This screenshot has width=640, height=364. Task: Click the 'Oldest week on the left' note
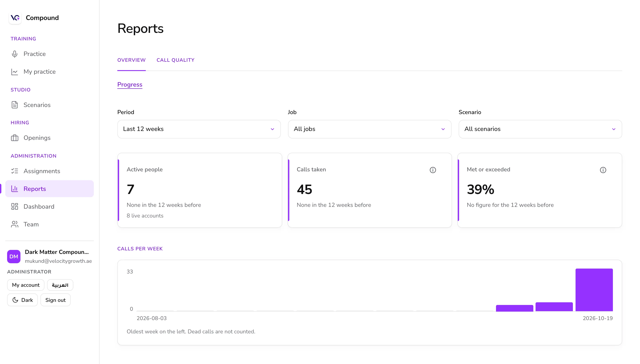pyautogui.click(x=191, y=332)
